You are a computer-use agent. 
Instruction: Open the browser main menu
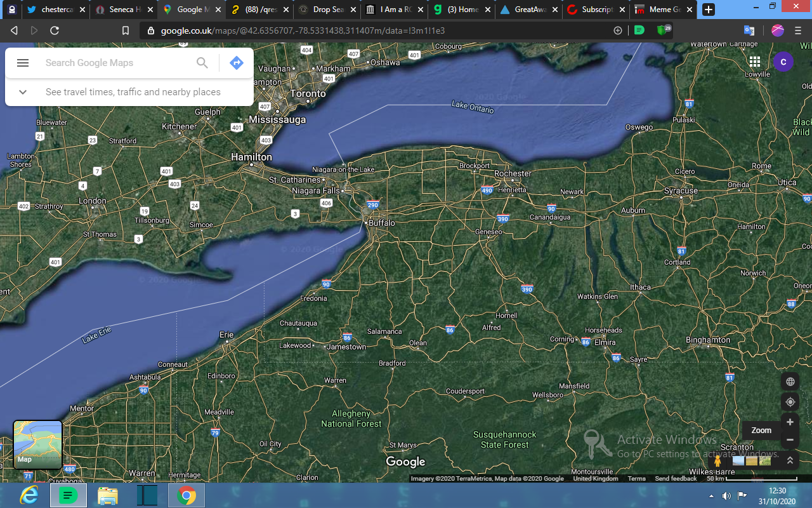tap(798, 30)
